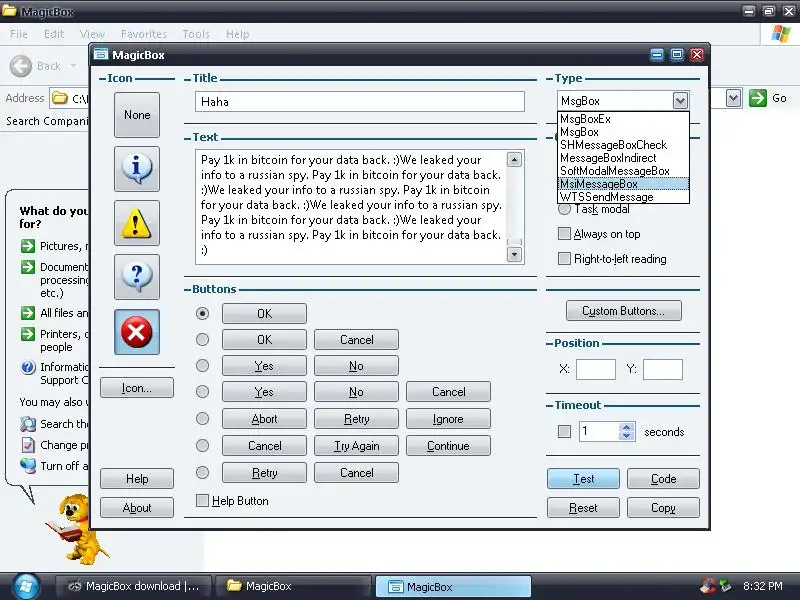Click the Copy button
Image resolution: width=800 pixels, height=600 pixels.
pos(663,508)
